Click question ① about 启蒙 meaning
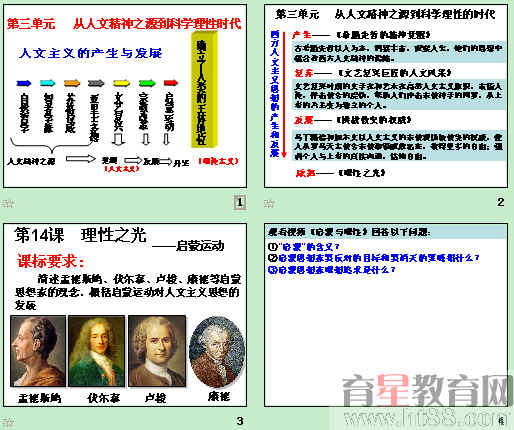Viewport: 514px width, 430px height. click(304, 247)
